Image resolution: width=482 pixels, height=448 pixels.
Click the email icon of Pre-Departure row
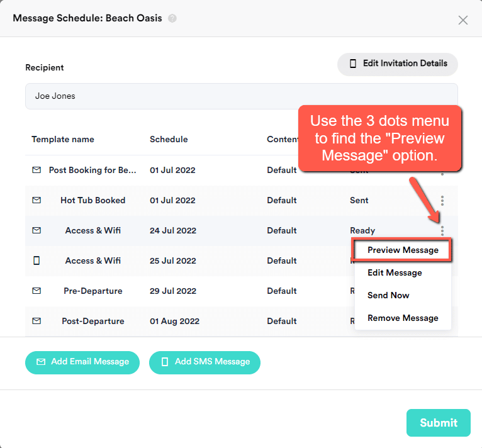(x=36, y=291)
